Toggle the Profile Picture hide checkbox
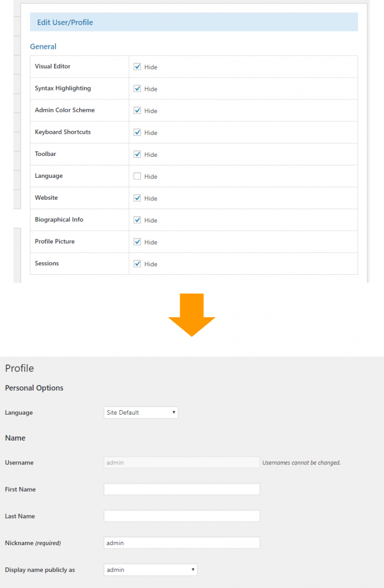The width and height of the screenshot is (384, 588). 137,242
